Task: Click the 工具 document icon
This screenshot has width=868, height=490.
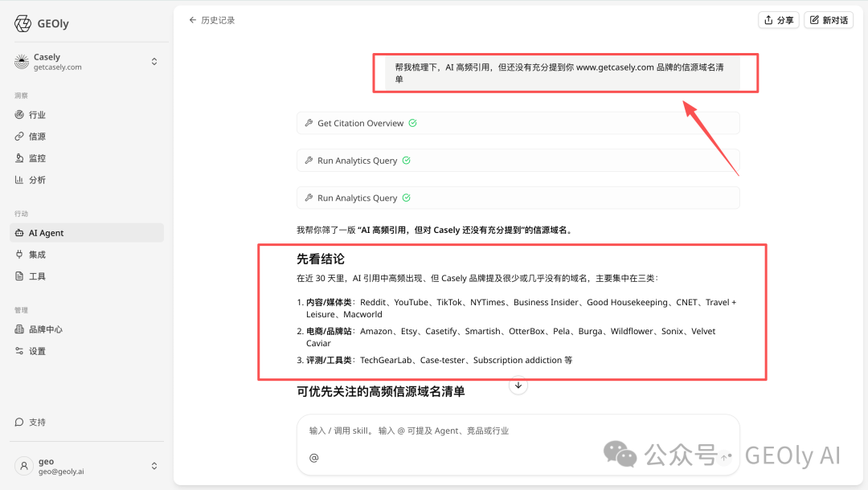Action: pos(19,276)
